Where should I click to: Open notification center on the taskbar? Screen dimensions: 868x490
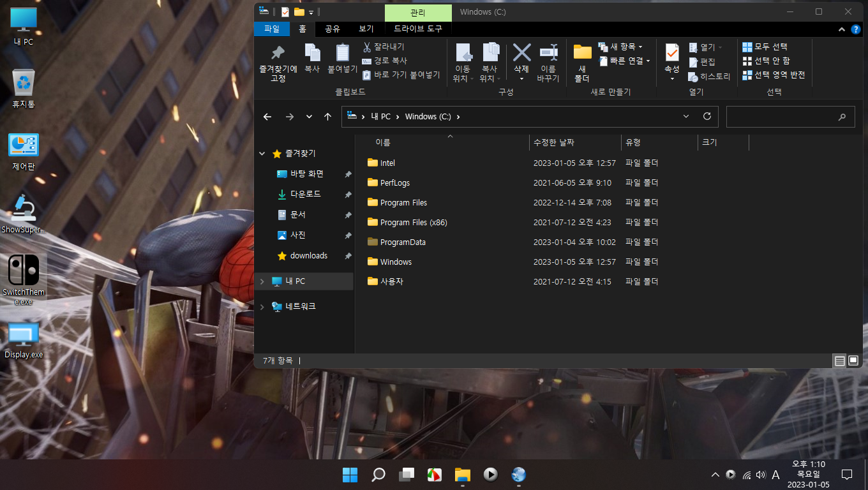(847, 475)
